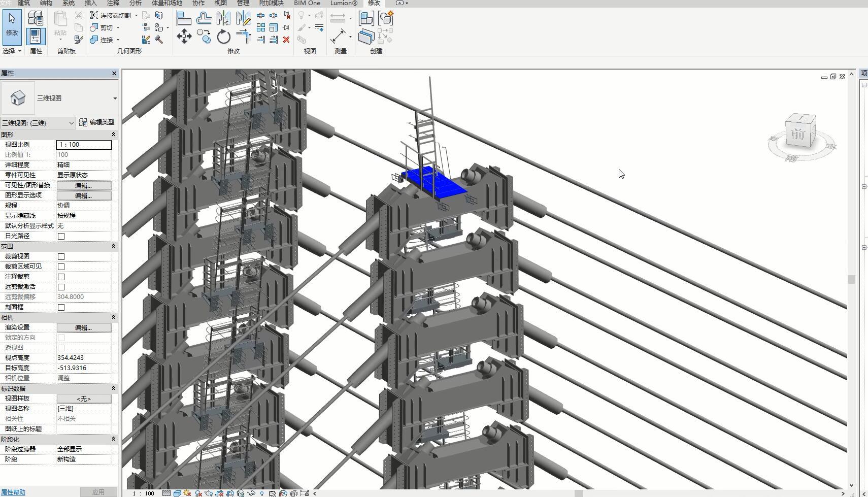Collapse the 标识数据 properties section

[113, 388]
